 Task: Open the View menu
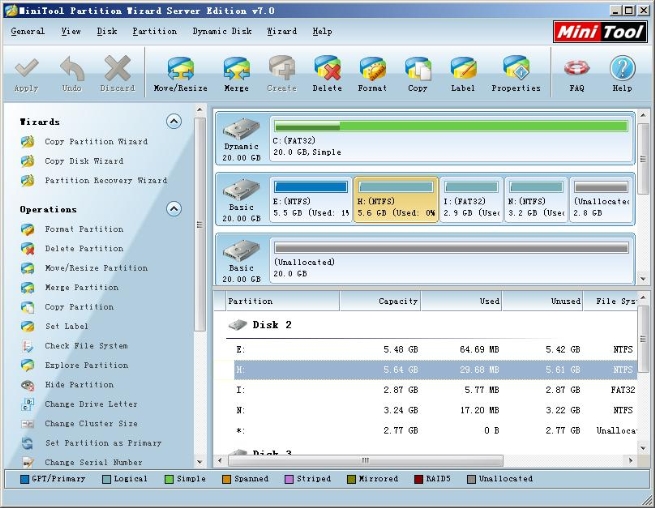[71, 31]
